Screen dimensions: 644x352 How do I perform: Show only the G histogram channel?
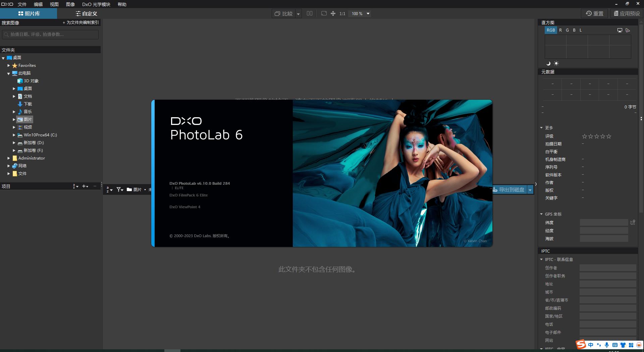567,30
